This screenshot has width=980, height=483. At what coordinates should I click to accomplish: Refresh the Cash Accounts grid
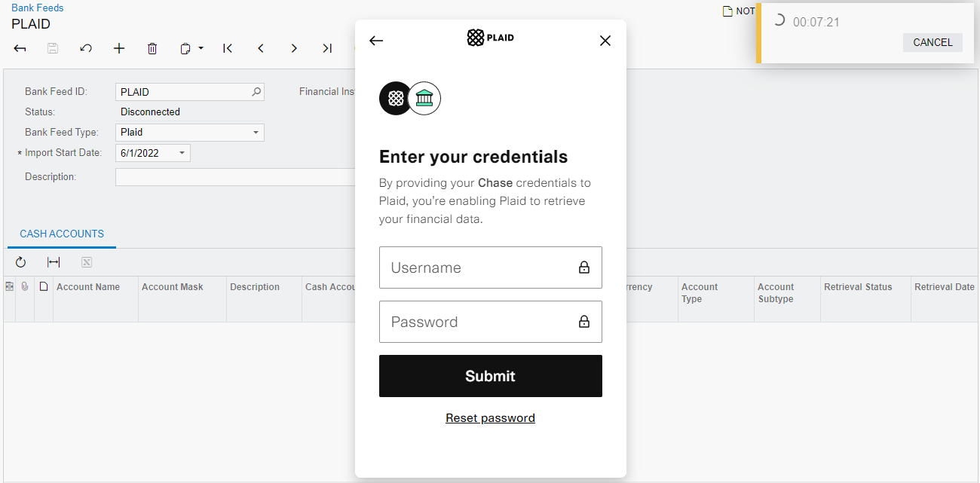pos(20,262)
